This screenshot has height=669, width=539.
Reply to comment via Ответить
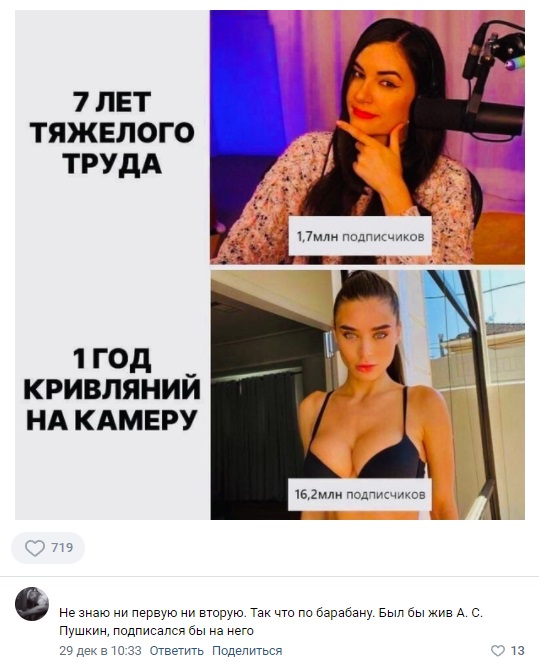[x=176, y=651]
